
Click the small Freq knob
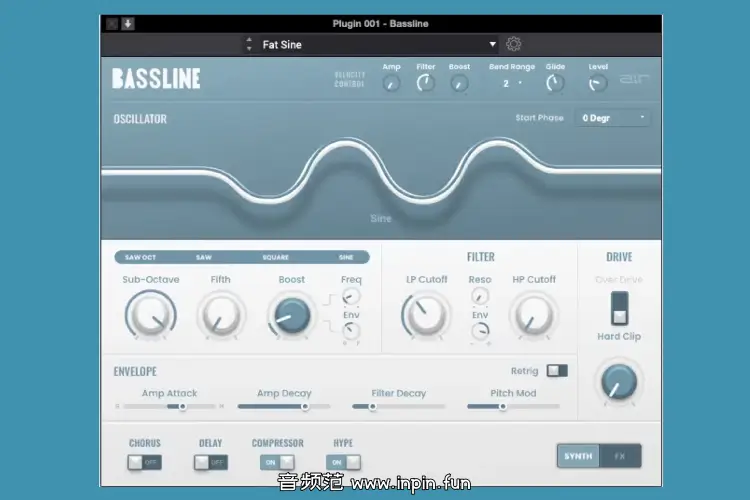tap(351, 297)
